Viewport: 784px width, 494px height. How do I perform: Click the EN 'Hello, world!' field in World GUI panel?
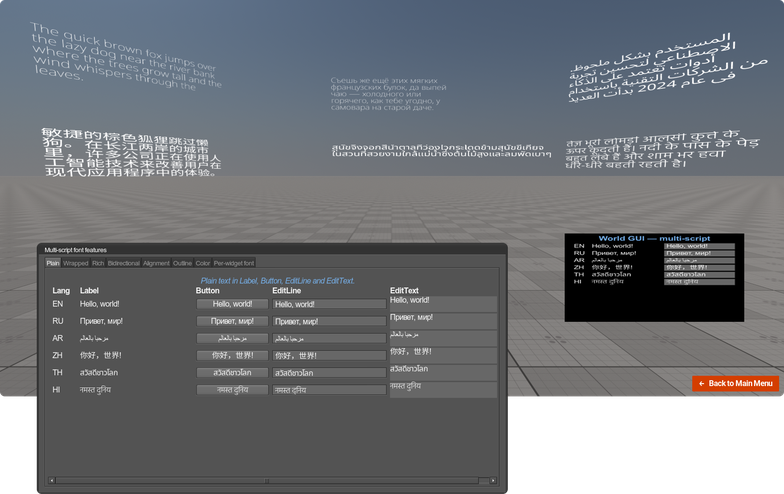(700, 246)
